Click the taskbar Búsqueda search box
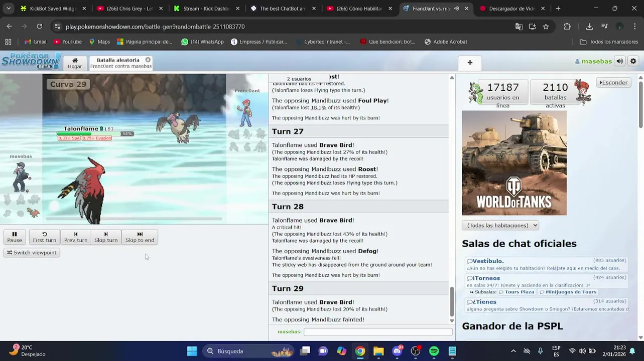The height and width of the screenshot is (361, 644). point(248,351)
